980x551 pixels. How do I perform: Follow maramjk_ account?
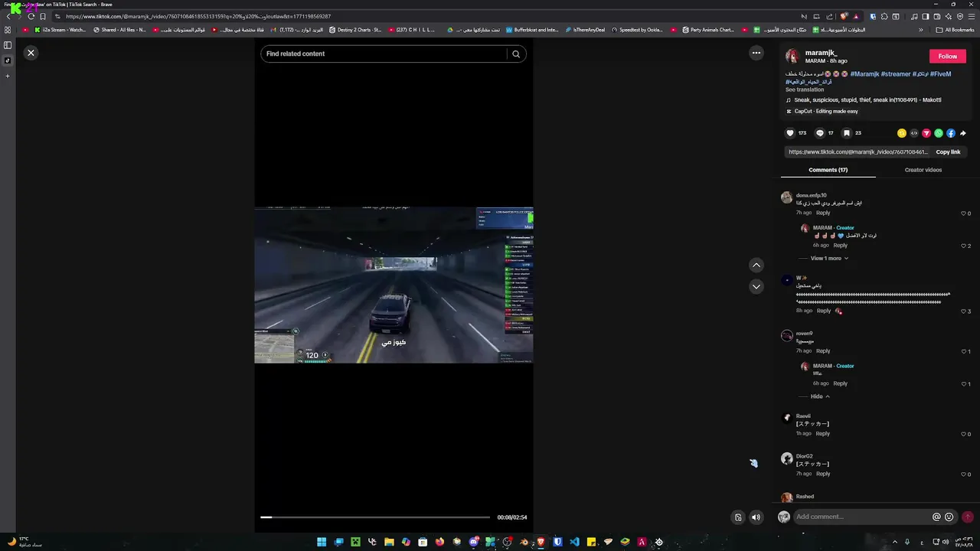click(948, 56)
